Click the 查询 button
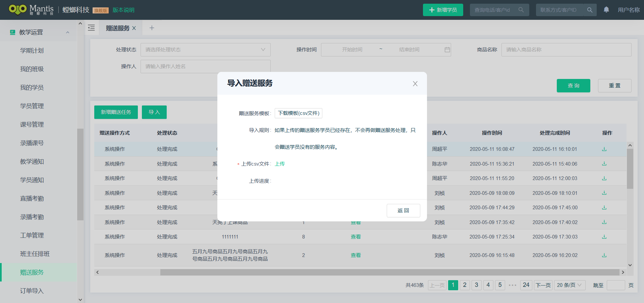Image resolution: width=644 pixels, height=303 pixels. pyautogui.click(x=573, y=86)
